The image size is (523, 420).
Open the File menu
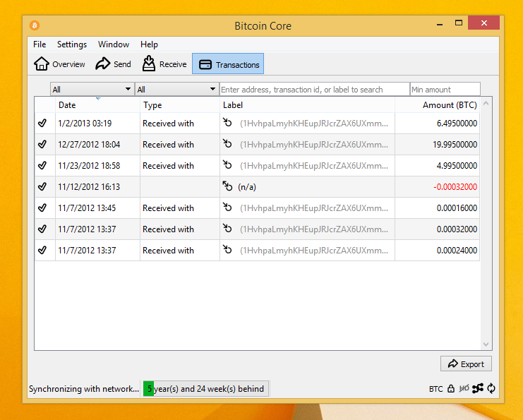(x=40, y=44)
